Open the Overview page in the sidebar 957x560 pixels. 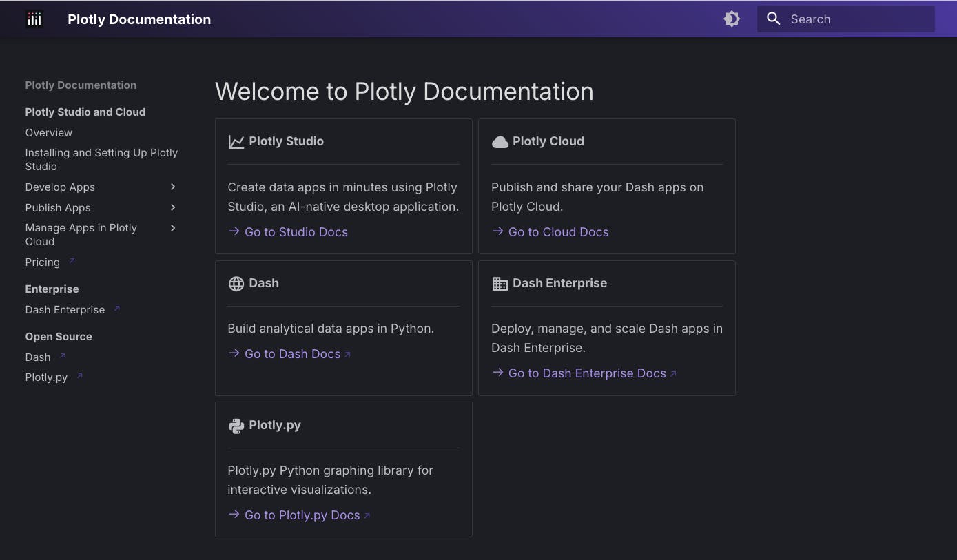click(x=48, y=132)
